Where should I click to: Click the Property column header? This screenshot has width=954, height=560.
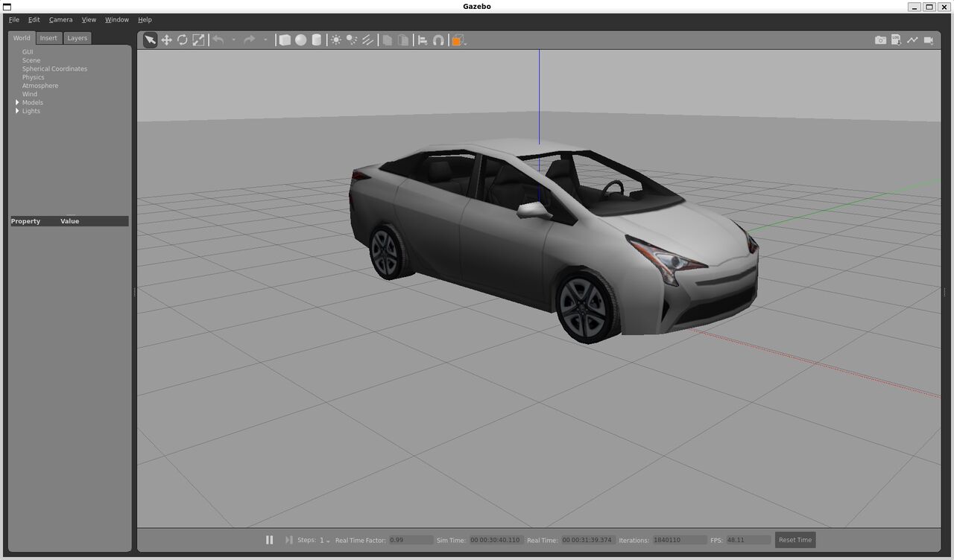[25, 221]
